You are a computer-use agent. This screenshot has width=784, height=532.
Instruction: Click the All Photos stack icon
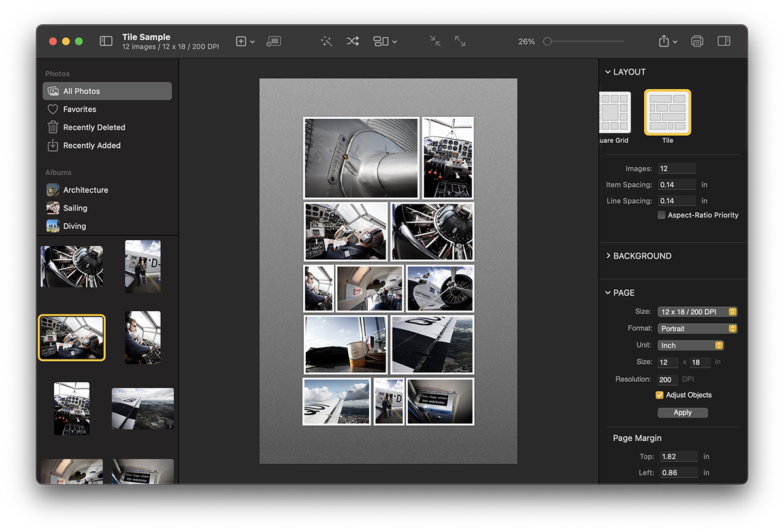[x=53, y=91]
